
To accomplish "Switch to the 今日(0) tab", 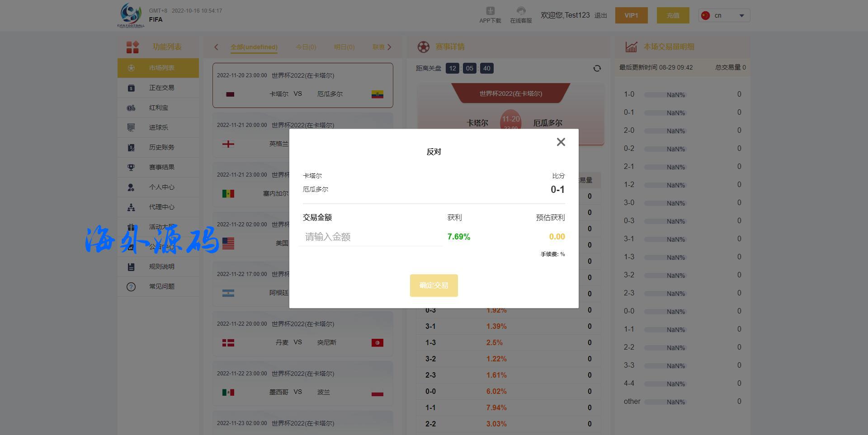I will (x=306, y=47).
